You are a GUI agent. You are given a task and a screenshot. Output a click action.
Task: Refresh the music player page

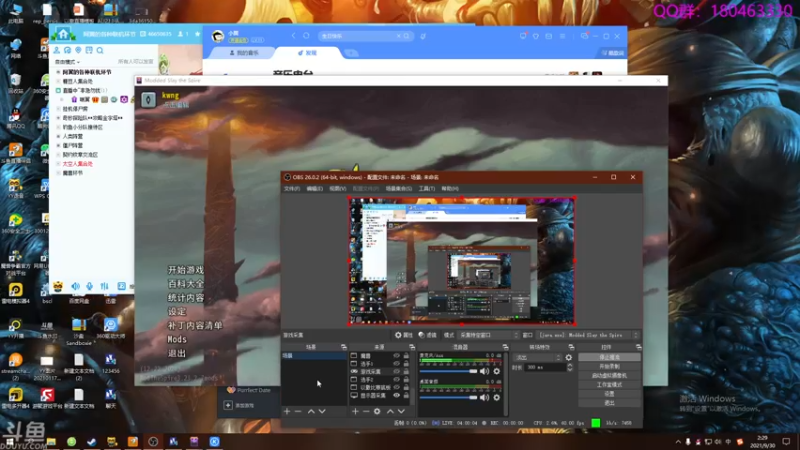[x=306, y=36]
